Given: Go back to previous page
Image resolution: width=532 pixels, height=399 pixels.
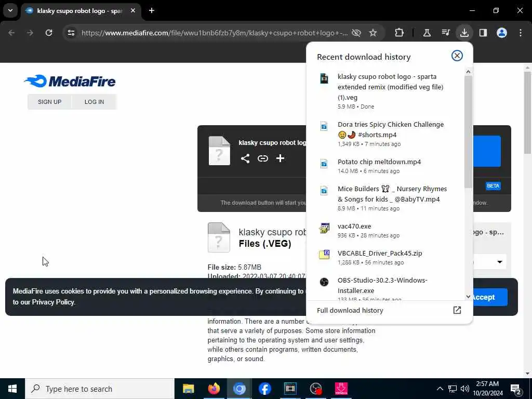Looking at the screenshot, I should point(11,33).
